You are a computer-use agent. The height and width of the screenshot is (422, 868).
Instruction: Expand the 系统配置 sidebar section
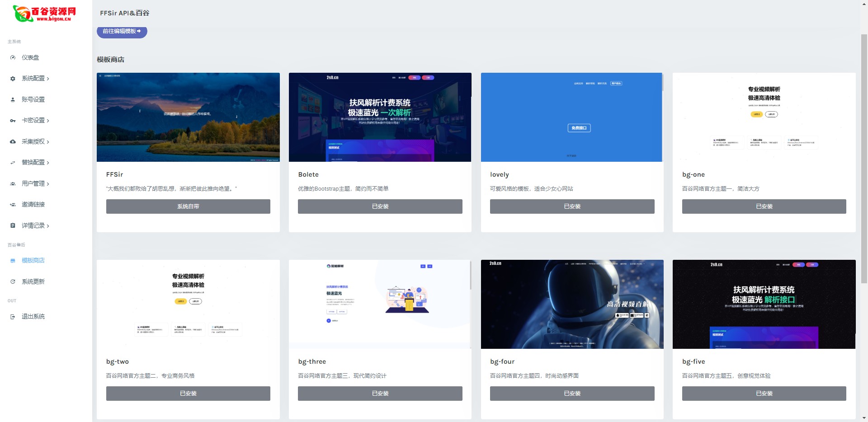coord(34,78)
